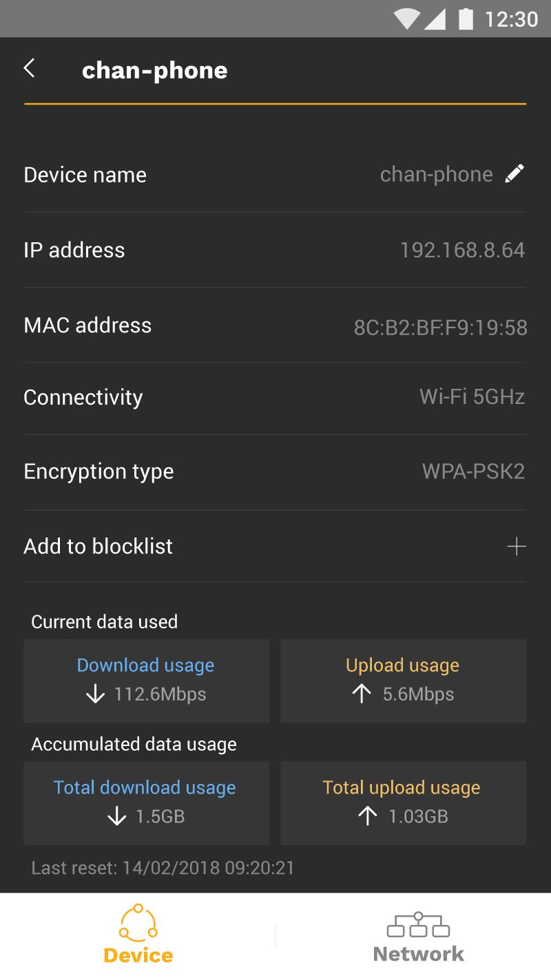Switch to the Network tab
Image resolution: width=551 pixels, height=980 pixels.
pyautogui.click(x=418, y=937)
